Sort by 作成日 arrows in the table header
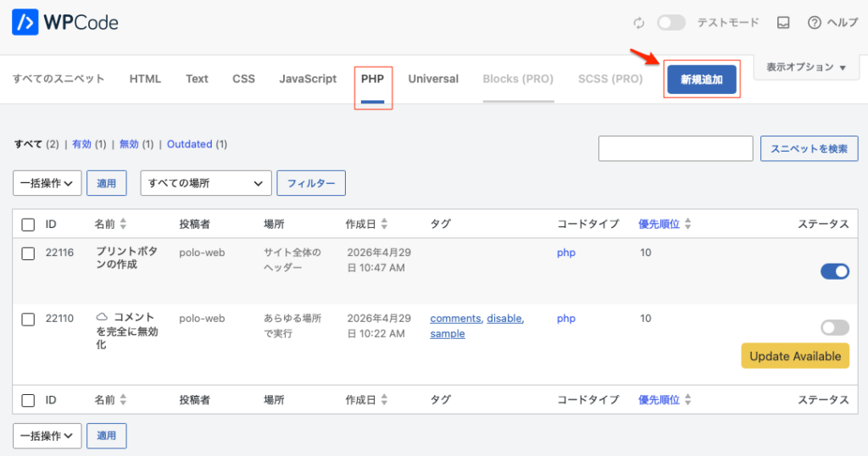The width and height of the screenshot is (868, 456). (x=384, y=224)
